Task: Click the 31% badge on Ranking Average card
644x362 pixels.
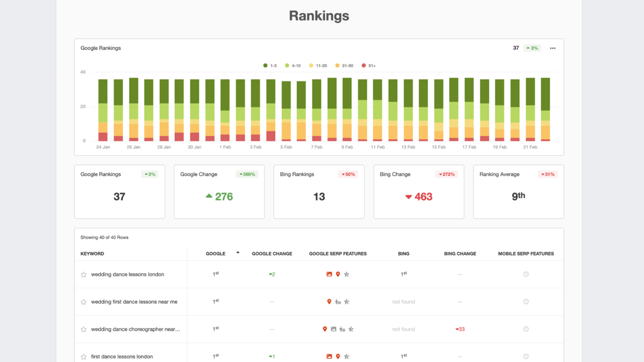Action: 548,174
